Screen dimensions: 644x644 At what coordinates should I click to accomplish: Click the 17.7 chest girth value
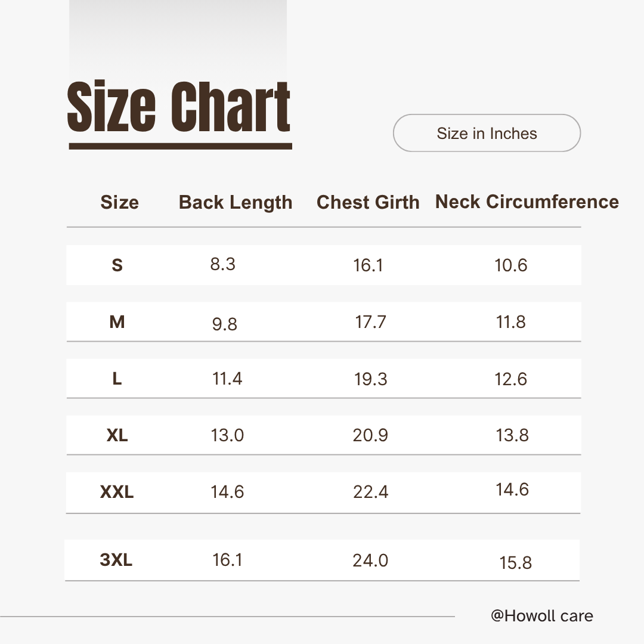click(x=371, y=322)
